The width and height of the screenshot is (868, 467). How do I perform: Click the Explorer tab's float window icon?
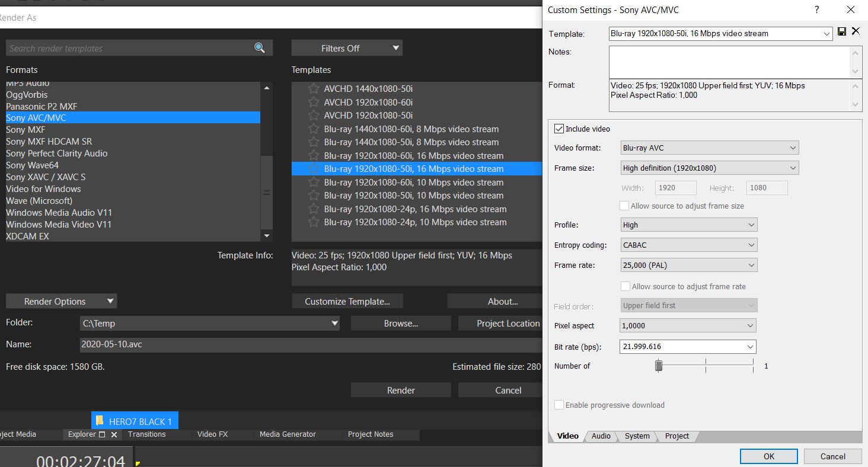[101, 434]
